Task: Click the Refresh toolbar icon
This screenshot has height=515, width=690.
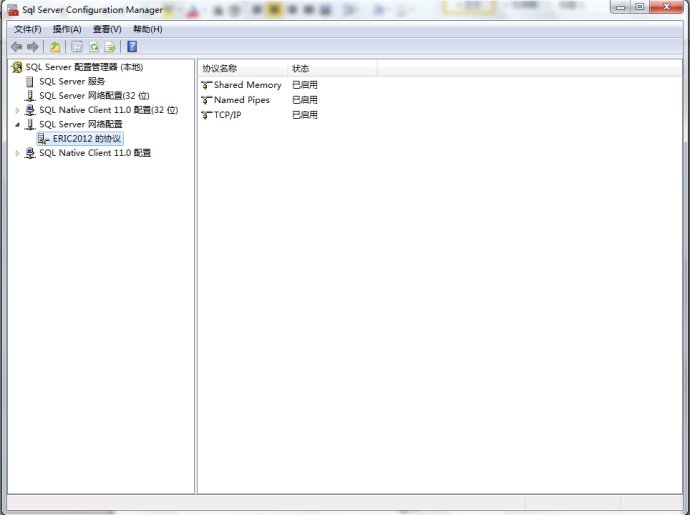Action: tap(94, 47)
